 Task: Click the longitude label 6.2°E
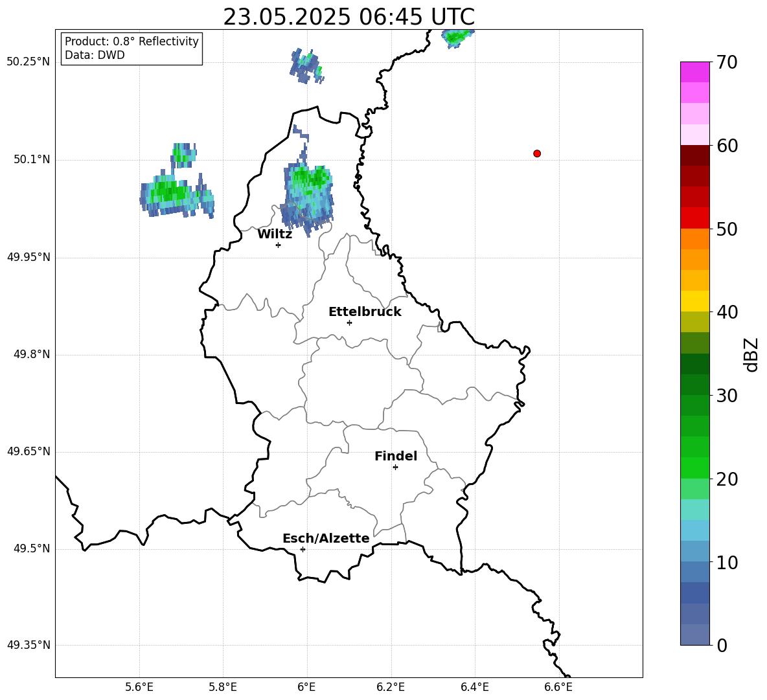pos(391,687)
